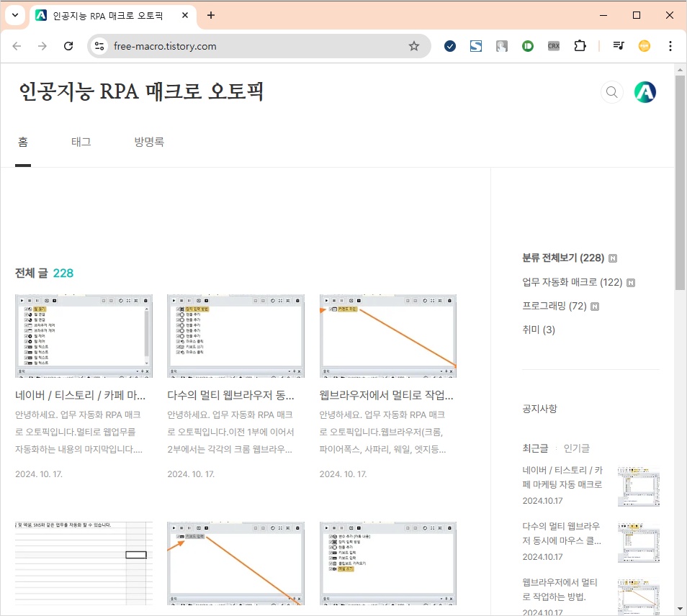Open blog search magnifier icon
The image size is (687, 616).
611,92
